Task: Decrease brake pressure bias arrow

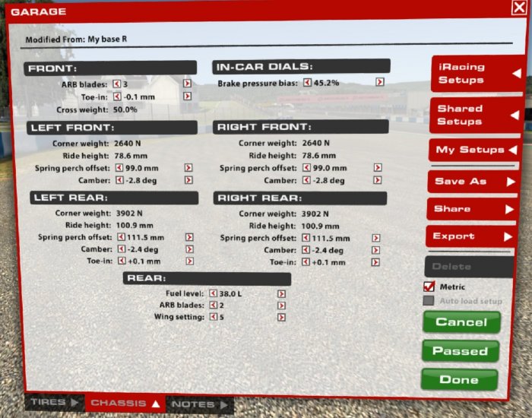Action: point(307,82)
